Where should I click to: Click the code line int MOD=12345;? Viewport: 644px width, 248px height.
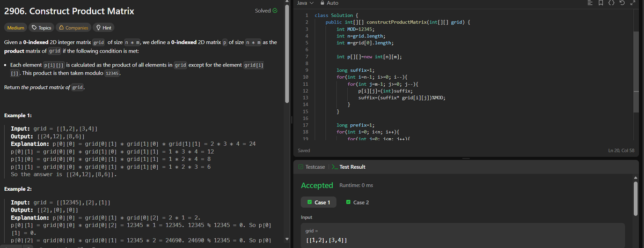(355, 29)
